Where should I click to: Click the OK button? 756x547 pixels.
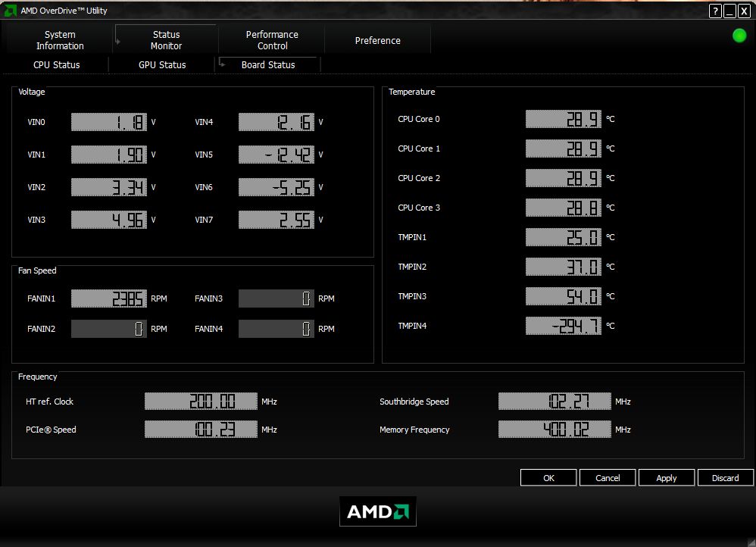click(x=548, y=477)
